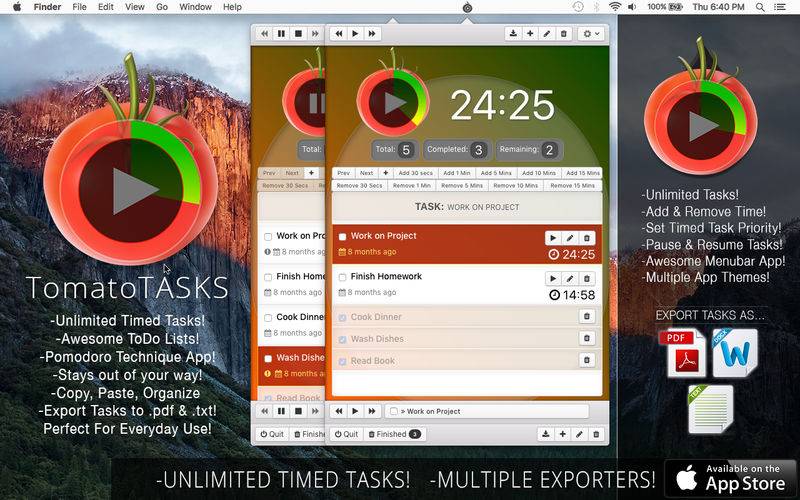Viewport: 800px width, 500px height.
Task: Open the Go menu
Action: click(162, 7)
